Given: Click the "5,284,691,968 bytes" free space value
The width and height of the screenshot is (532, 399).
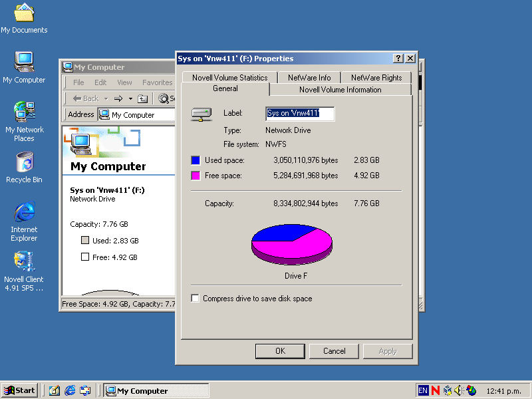Looking at the screenshot, I should pyautogui.click(x=306, y=176).
